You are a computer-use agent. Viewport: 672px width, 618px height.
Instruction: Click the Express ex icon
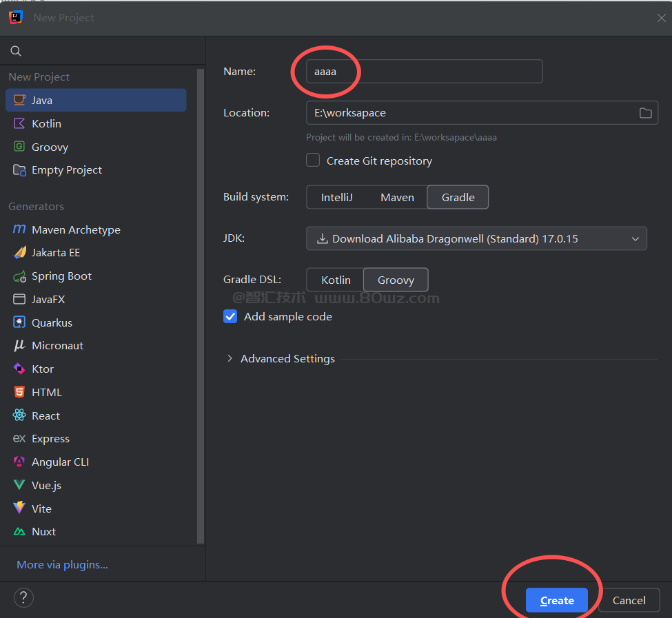pos(19,439)
